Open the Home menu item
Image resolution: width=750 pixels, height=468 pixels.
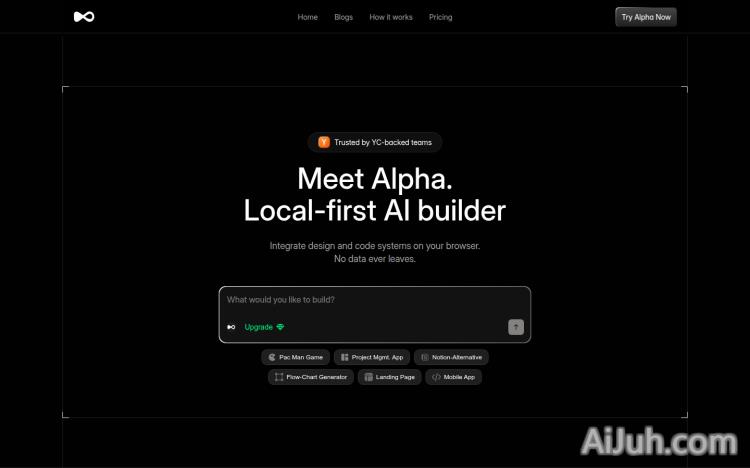click(x=308, y=17)
